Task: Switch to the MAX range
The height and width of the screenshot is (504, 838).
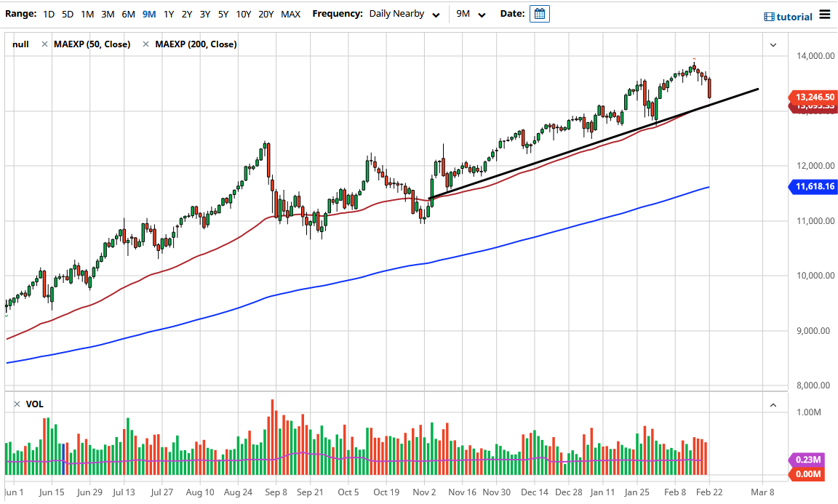Action: (x=290, y=13)
